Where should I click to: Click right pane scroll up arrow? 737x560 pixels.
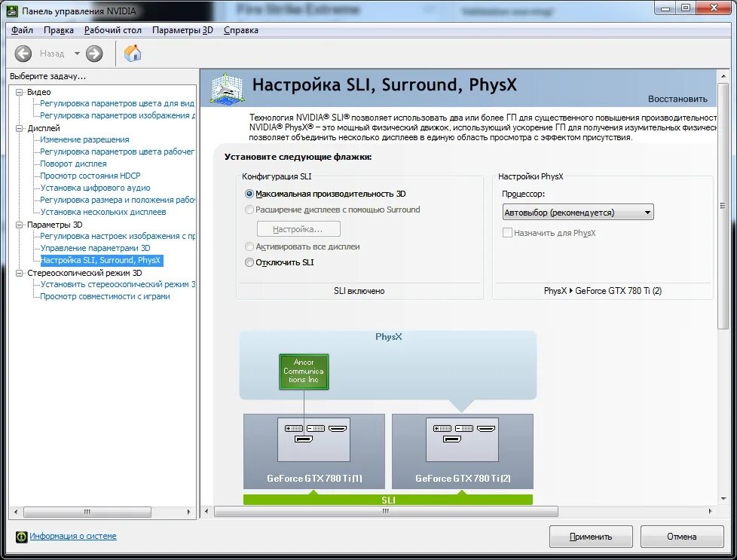point(723,75)
